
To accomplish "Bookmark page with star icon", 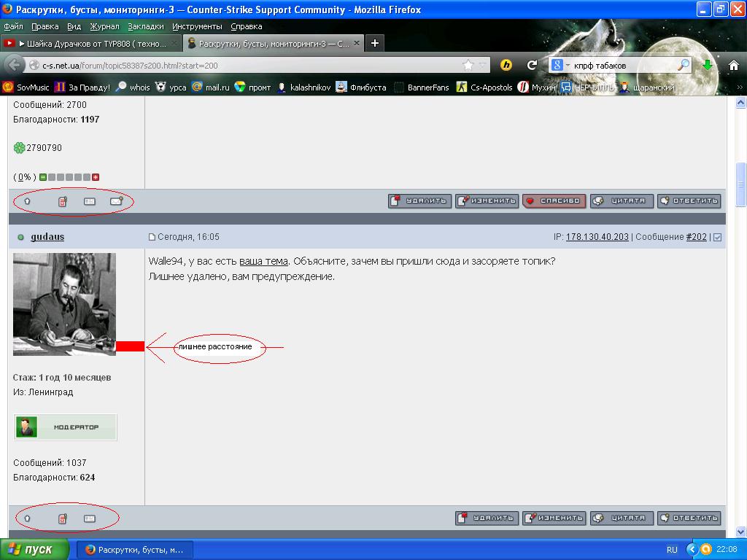I will [468, 65].
